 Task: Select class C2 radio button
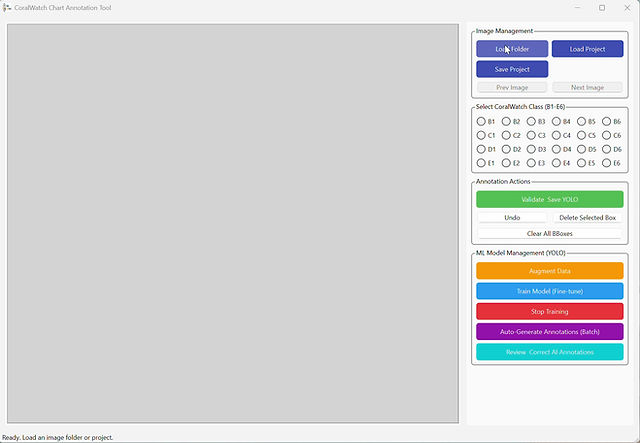pyautogui.click(x=506, y=135)
